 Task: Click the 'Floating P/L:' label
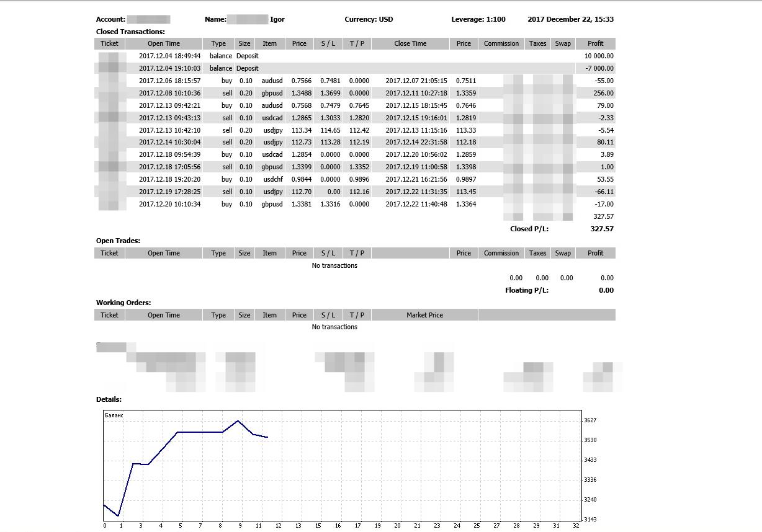pos(527,290)
